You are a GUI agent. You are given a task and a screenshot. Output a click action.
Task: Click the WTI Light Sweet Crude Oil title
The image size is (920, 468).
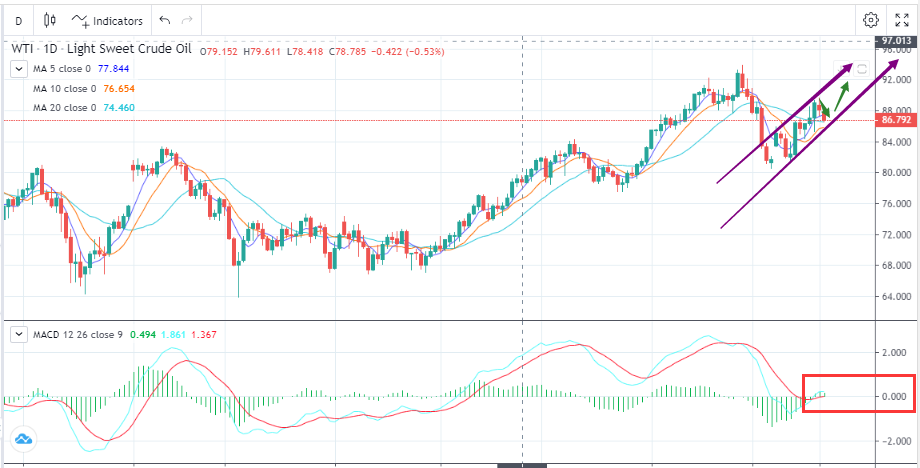click(102, 50)
